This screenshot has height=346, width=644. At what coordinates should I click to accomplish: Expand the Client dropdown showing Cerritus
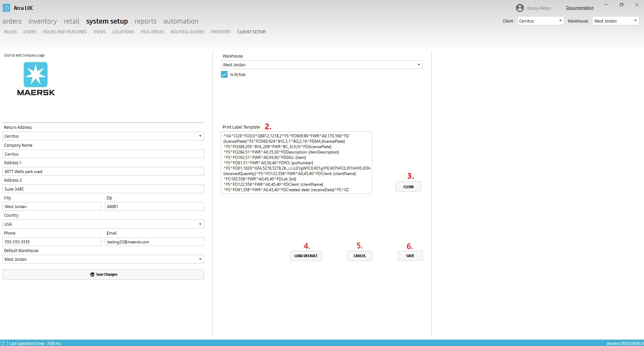[x=540, y=21]
